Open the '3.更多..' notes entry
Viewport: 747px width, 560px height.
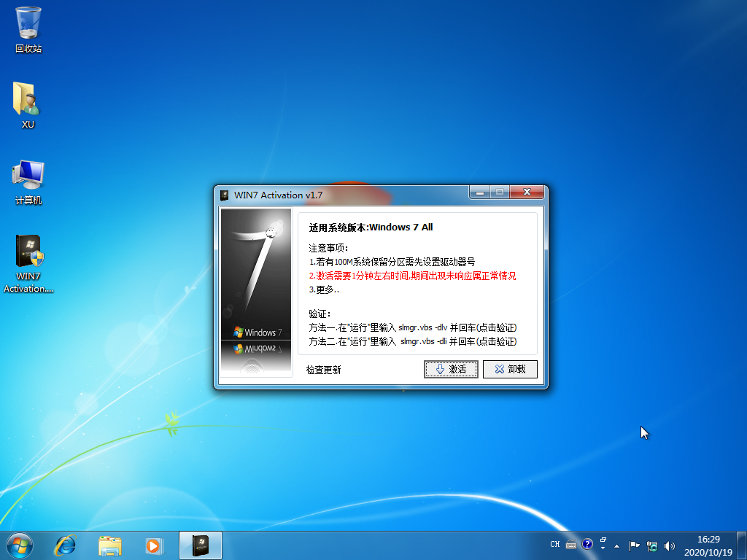(324, 289)
